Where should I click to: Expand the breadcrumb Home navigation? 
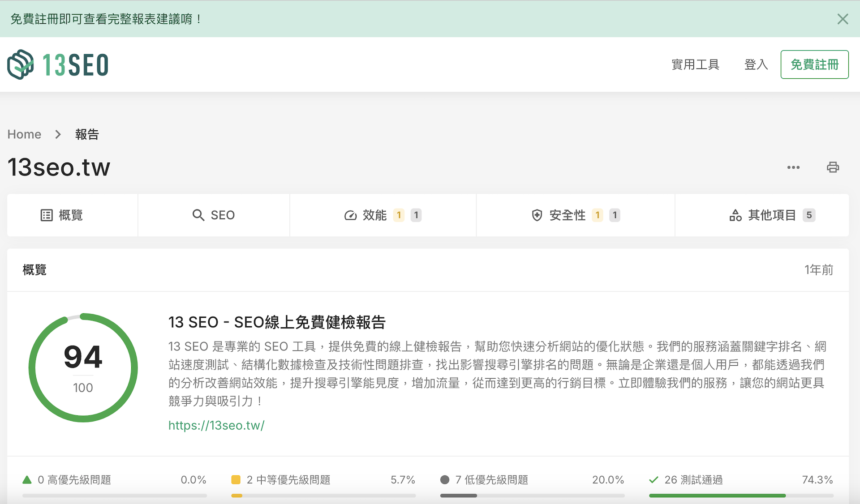tap(24, 134)
